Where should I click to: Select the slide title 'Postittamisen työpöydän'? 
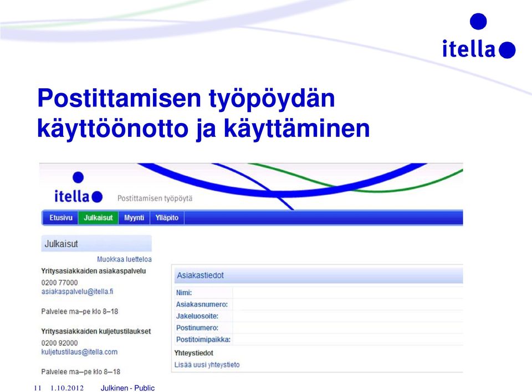coord(186,99)
